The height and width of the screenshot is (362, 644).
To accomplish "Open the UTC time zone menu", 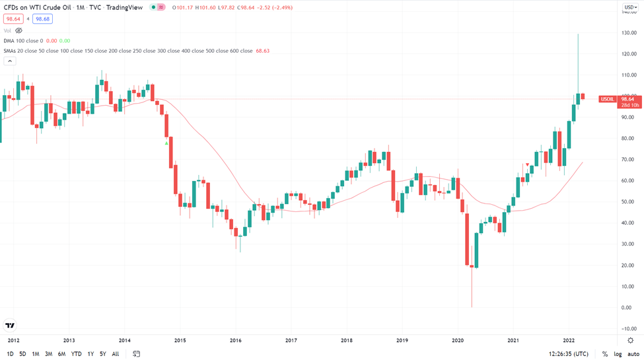I will click(569, 354).
